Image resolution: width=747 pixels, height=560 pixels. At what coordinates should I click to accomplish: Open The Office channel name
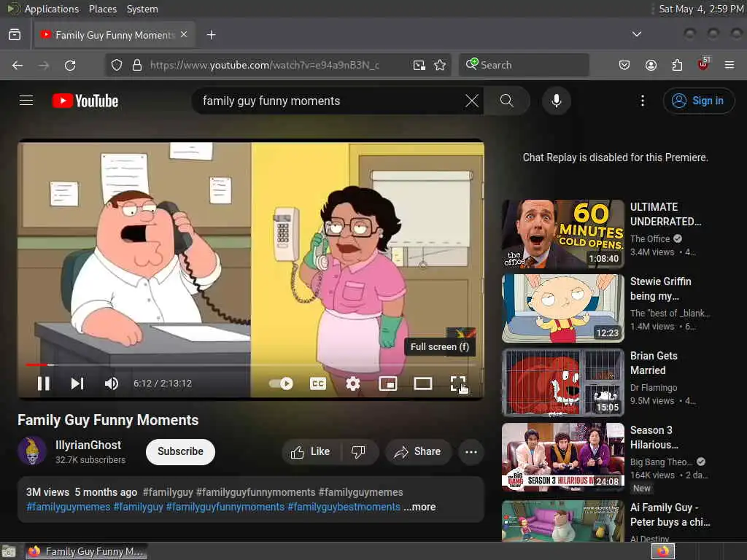pyautogui.click(x=650, y=238)
